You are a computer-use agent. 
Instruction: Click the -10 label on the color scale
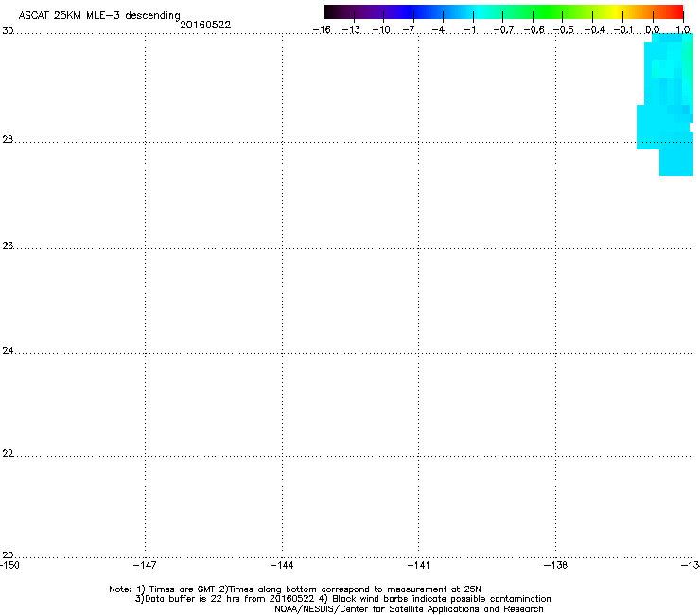tap(381, 30)
